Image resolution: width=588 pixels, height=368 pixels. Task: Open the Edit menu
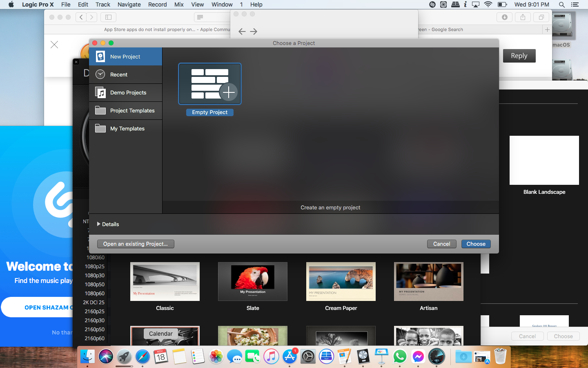coord(83,4)
